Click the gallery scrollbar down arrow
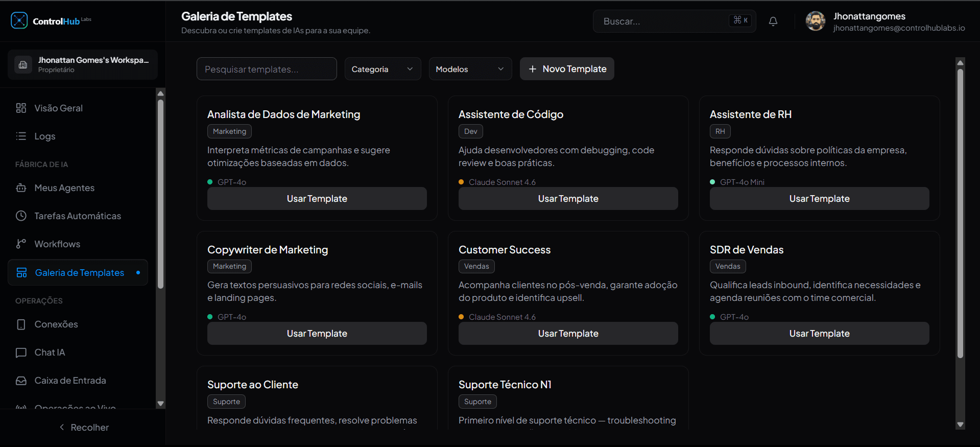This screenshot has height=447, width=980. tap(960, 425)
